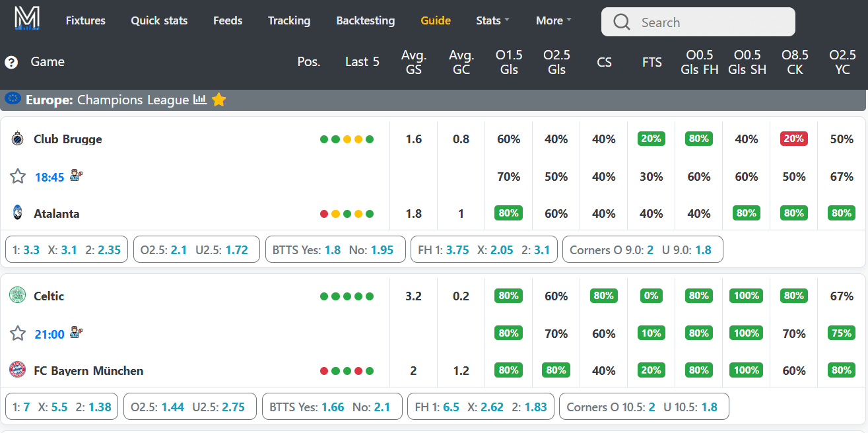Click the yellow star beside Champions League
The width and height of the screenshot is (868, 433).
point(219,100)
